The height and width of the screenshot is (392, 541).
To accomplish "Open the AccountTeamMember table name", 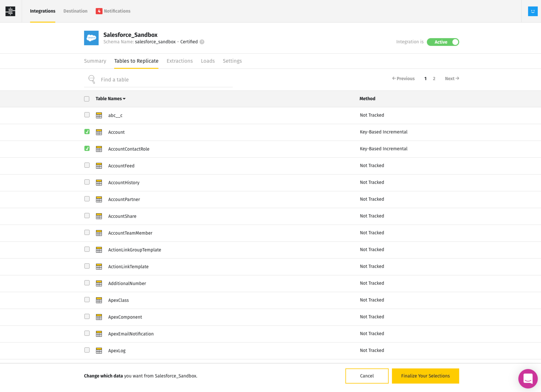I will pyautogui.click(x=130, y=233).
